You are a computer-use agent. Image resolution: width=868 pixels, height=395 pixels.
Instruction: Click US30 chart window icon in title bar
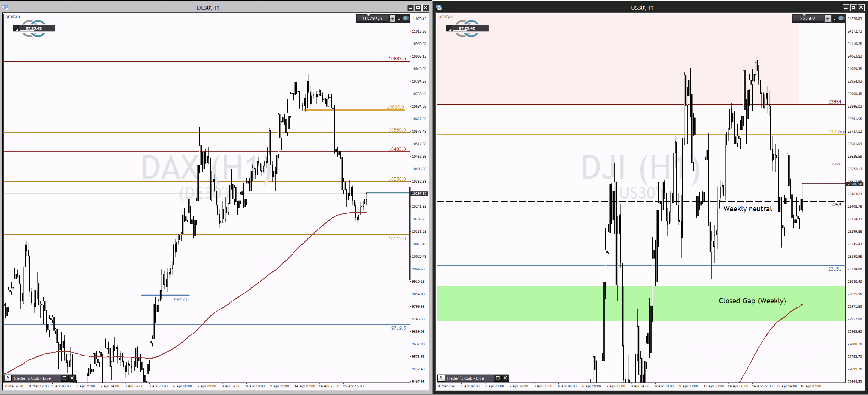point(439,7)
